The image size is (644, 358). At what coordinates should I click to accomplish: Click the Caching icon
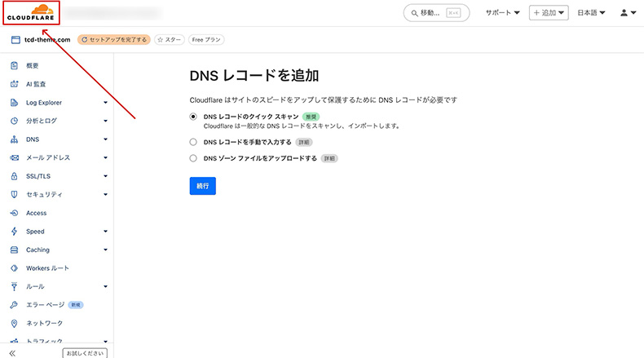[x=15, y=250]
